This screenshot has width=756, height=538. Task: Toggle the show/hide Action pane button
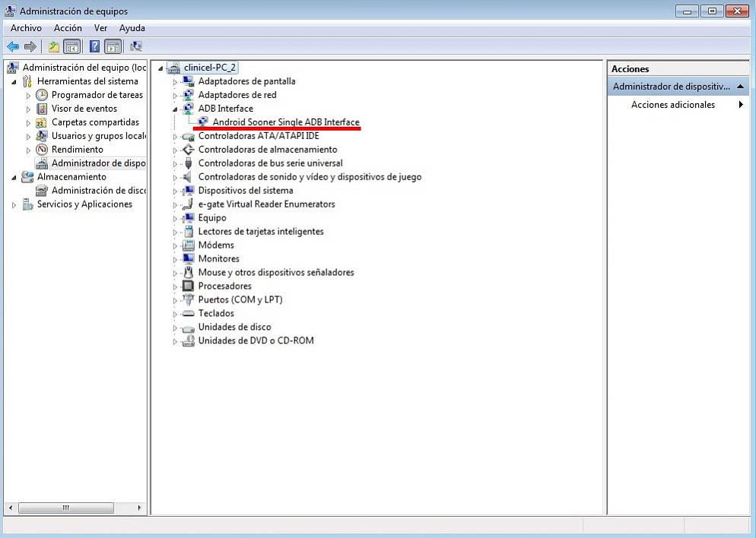coord(113,46)
